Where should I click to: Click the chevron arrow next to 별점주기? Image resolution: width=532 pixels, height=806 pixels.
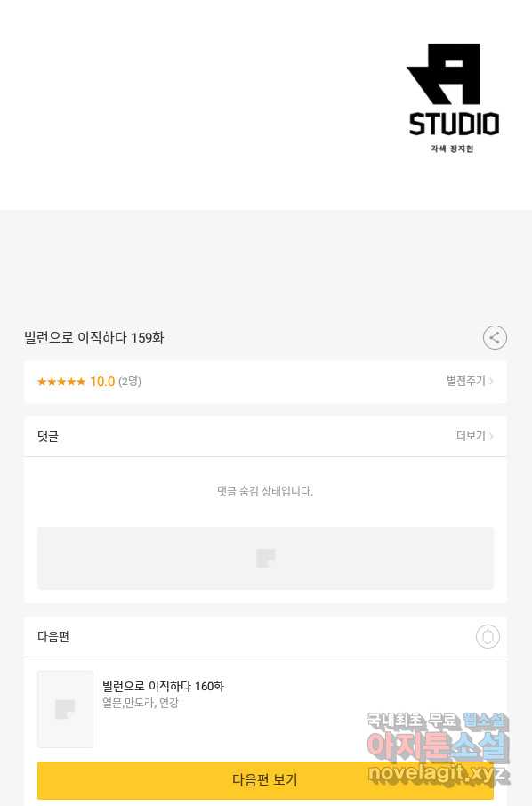tap(491, 381)
